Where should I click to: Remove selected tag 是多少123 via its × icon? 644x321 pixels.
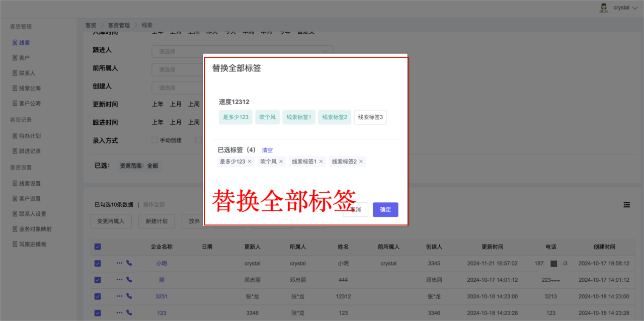click(x=250, y=162)
